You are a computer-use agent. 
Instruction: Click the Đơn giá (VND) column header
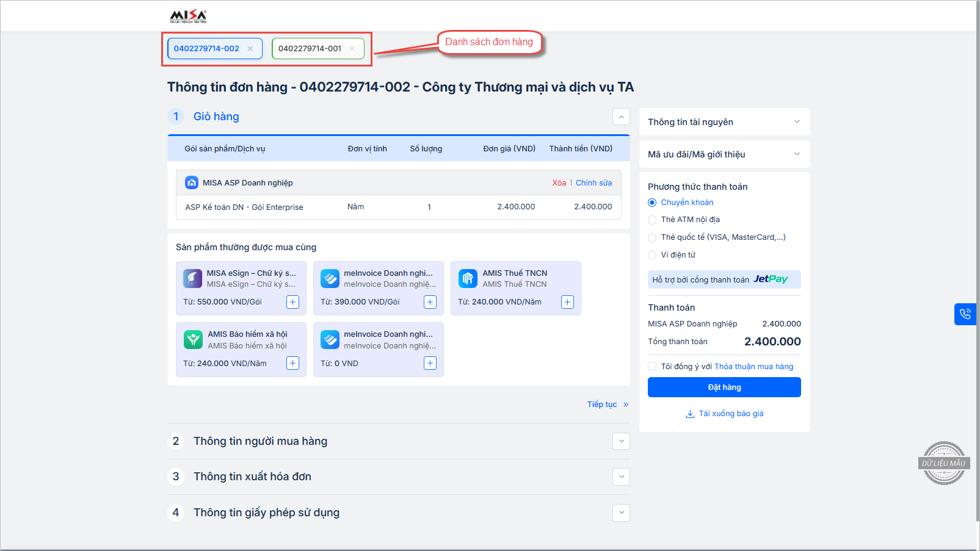[509, 149]
